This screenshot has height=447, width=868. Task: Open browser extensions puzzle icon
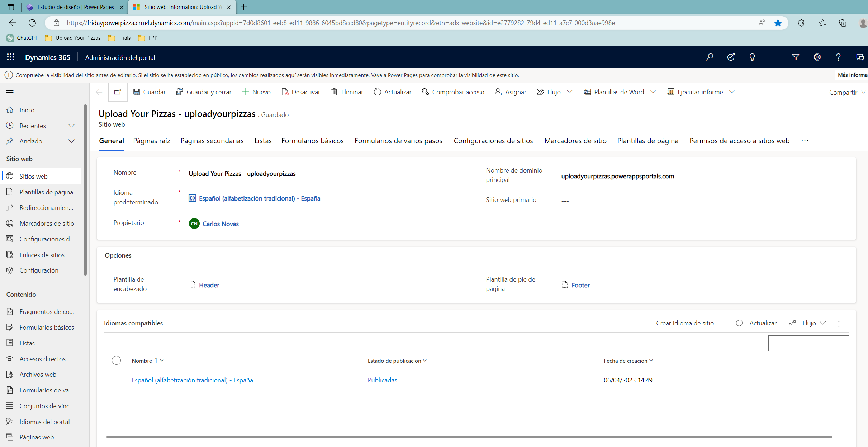[801, 23]
